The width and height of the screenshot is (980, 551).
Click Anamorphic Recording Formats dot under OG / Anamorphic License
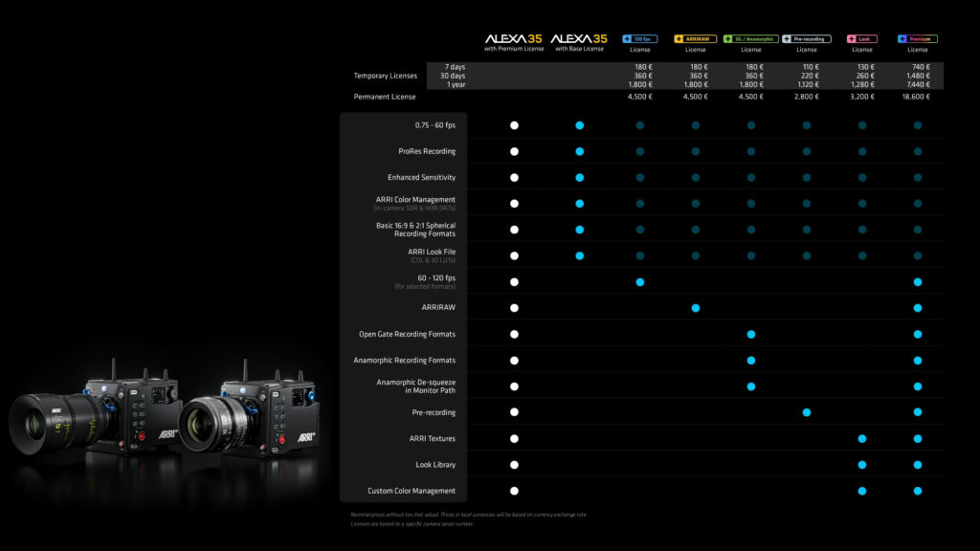pos(751,361)
